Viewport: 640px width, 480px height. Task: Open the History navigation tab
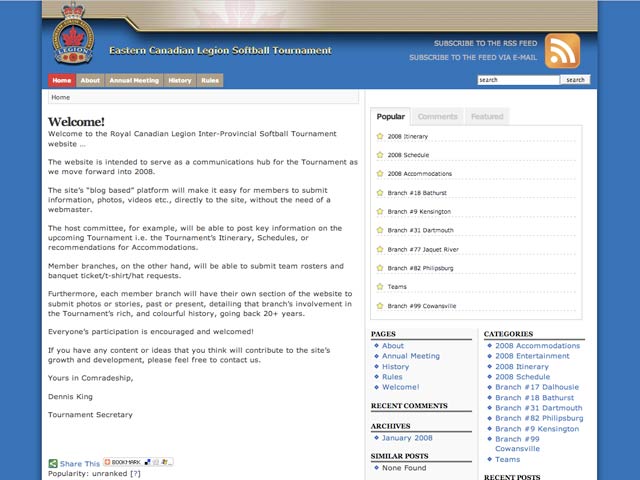[x=180, y=80]
